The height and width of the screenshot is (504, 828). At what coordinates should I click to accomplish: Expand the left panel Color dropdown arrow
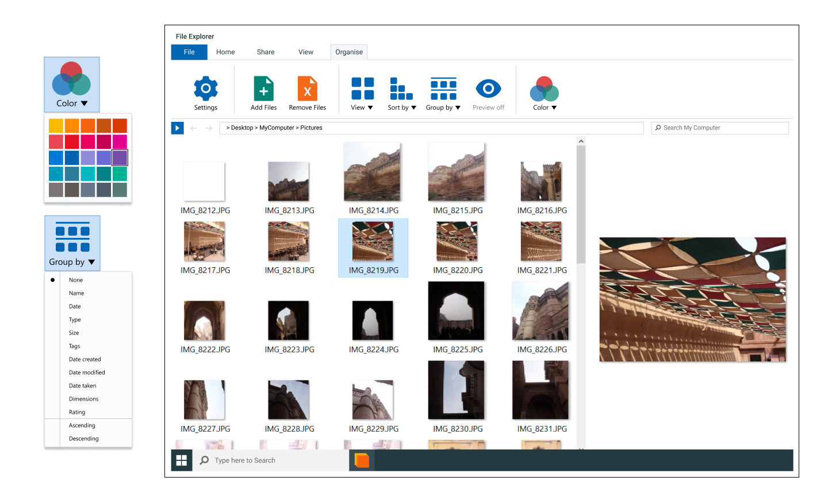pos(85,103)
